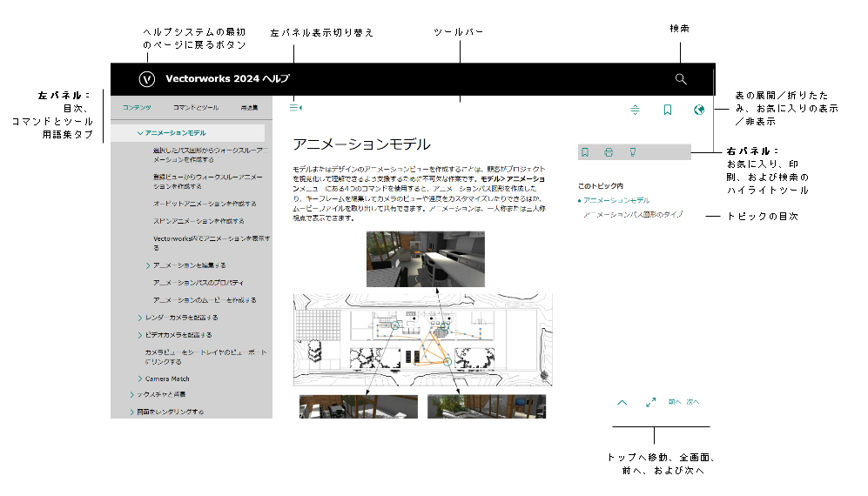The height and width of the screenshot is (496, 868).
Task: Switch to the コマンドとツール tab
Action: 195,107
